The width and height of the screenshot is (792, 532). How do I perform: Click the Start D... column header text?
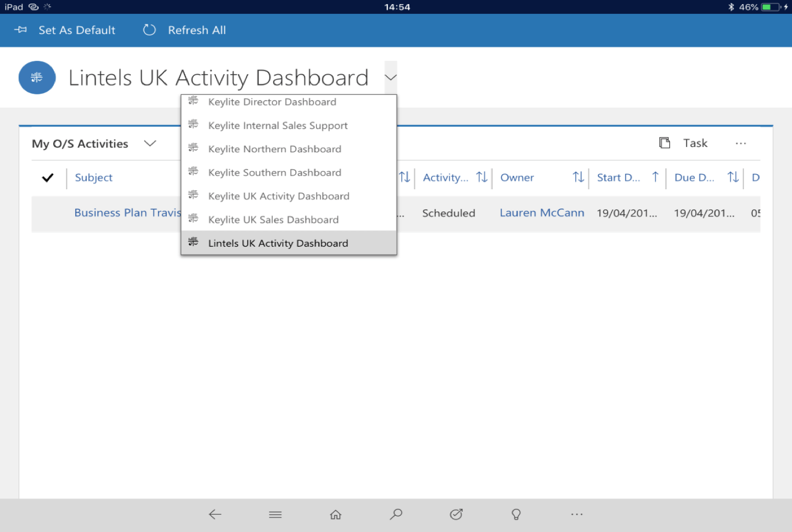(618, 177)
